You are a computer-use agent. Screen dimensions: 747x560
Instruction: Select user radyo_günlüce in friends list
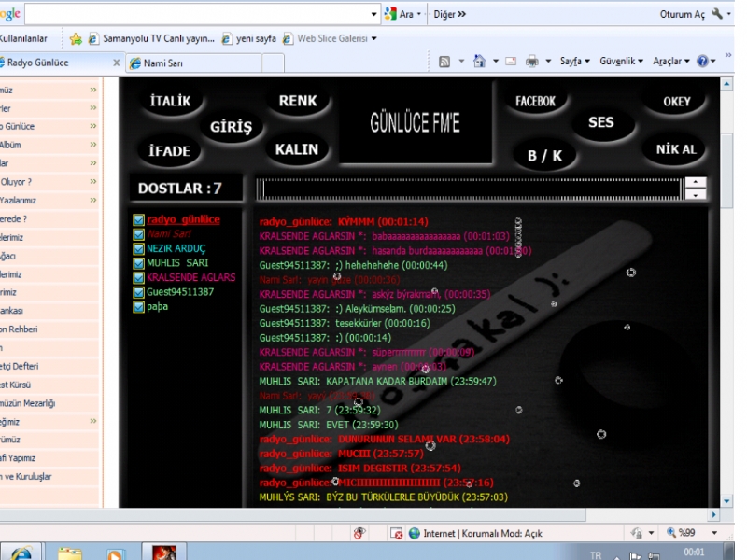coord(183,219)
